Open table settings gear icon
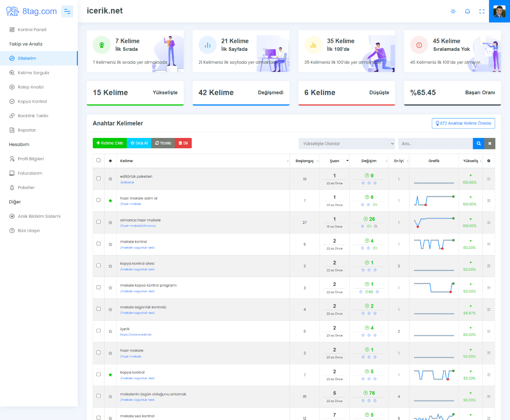 [x=489, y=161]
